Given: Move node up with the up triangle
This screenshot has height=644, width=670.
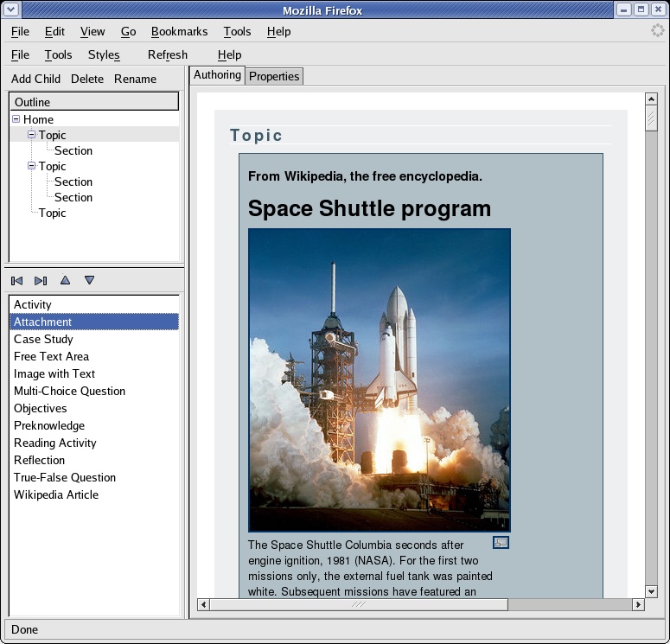Looking at the screenshot, I should pos(65,280).
